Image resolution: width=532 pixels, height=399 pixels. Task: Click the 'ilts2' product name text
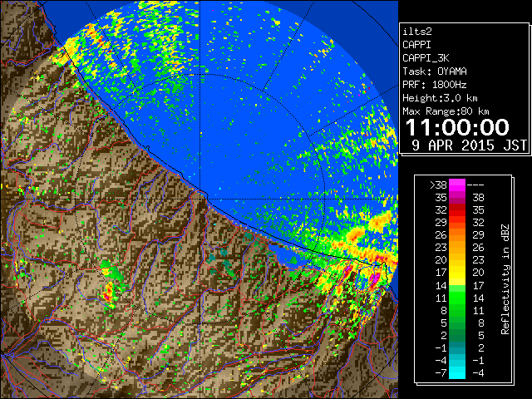tap(417, 32)
